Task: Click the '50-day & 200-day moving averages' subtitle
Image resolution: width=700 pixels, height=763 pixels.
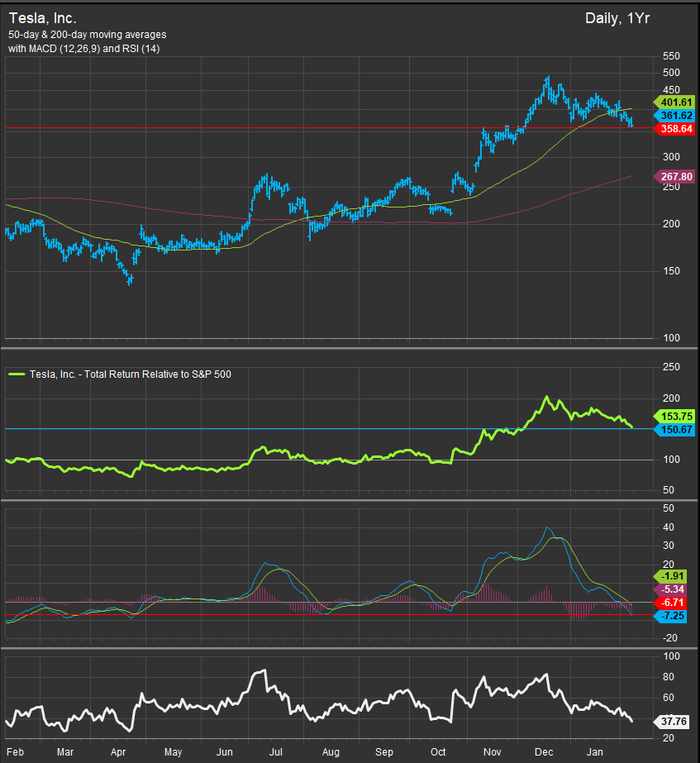Action: 87,35
